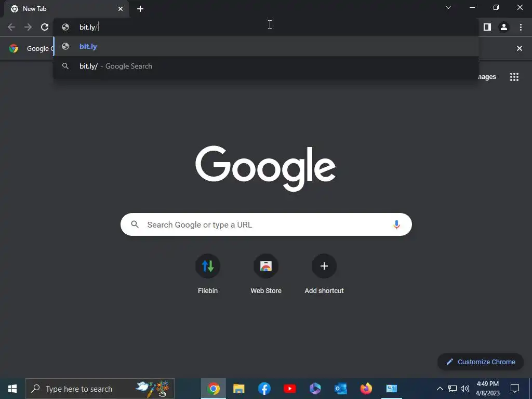Screen dimensions: 532x399
Task: Open Customize Chrome
Action: tap(481, 362)
